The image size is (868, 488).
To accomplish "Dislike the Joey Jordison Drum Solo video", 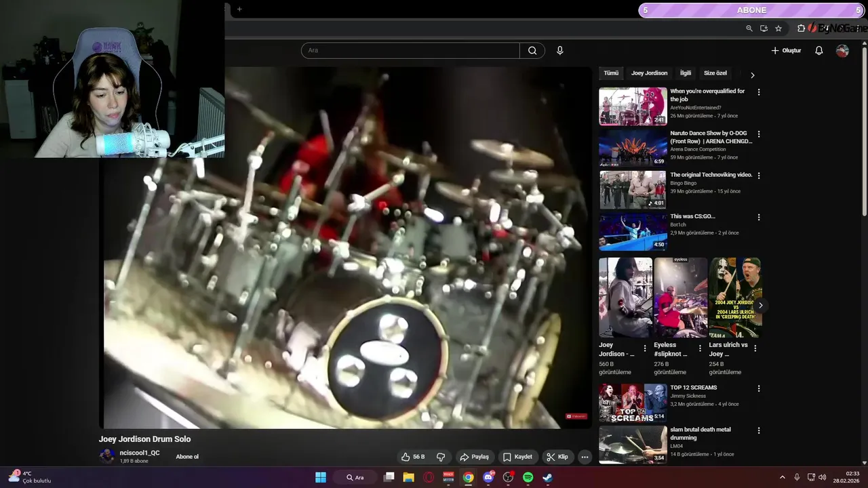I will click(x=441, y=457).
